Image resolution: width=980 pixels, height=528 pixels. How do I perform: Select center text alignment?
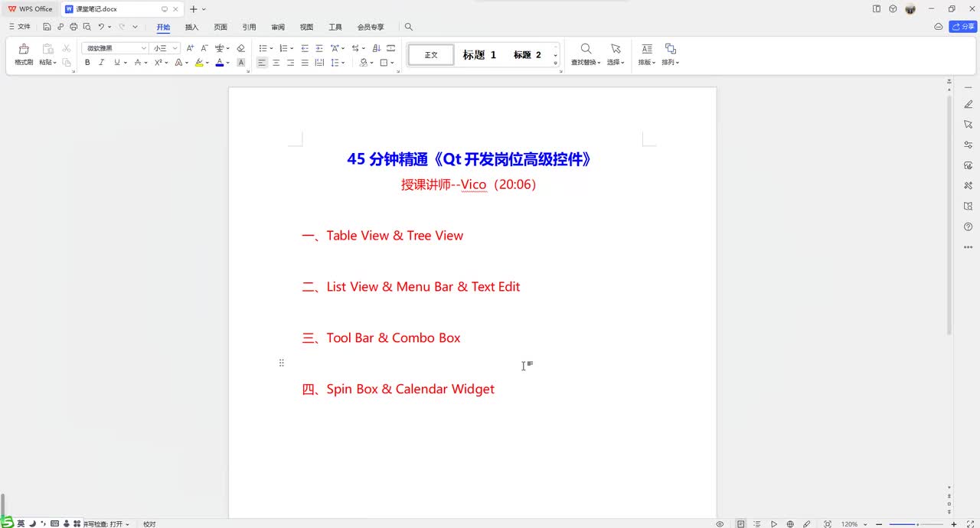tap(276, 63)
